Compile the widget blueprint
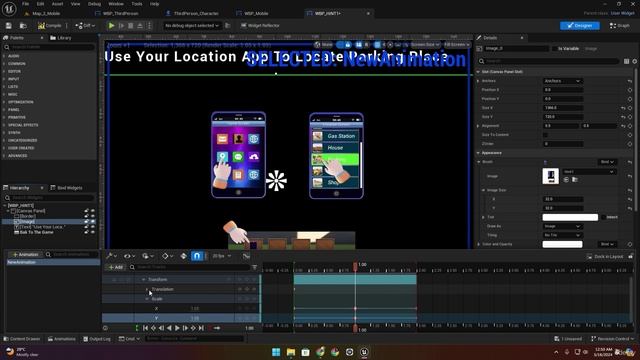The width and height of the screenshot is (640, 360). tap(49, 26)
